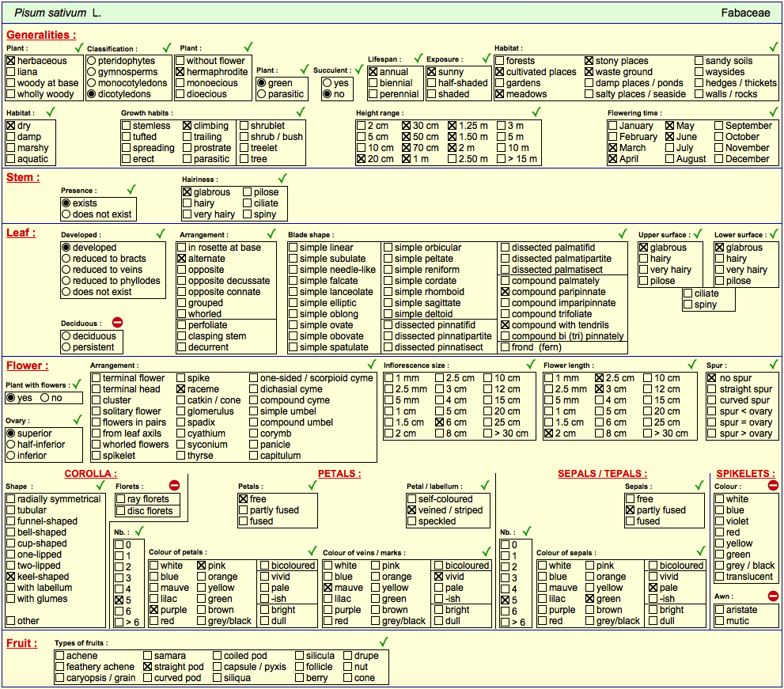Click the SPIKELETS heading
The width and height of the screenshot is (784, 689).
coord(745,474)
